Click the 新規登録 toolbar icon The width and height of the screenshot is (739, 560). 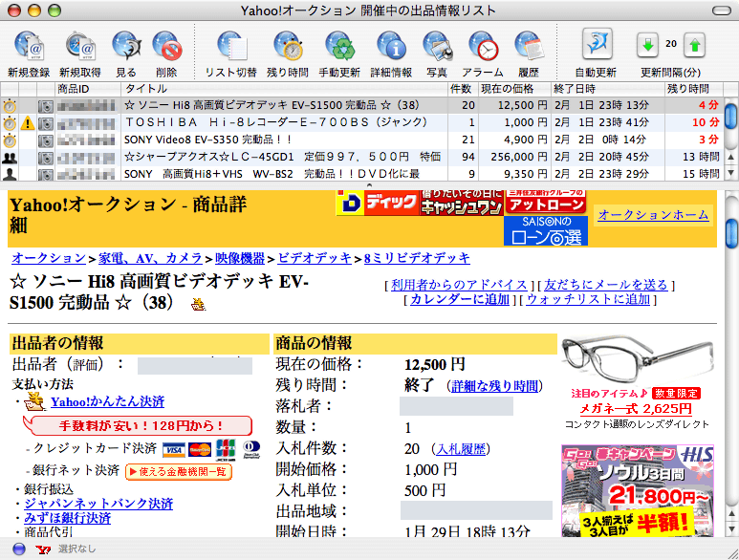click(30, 46)
